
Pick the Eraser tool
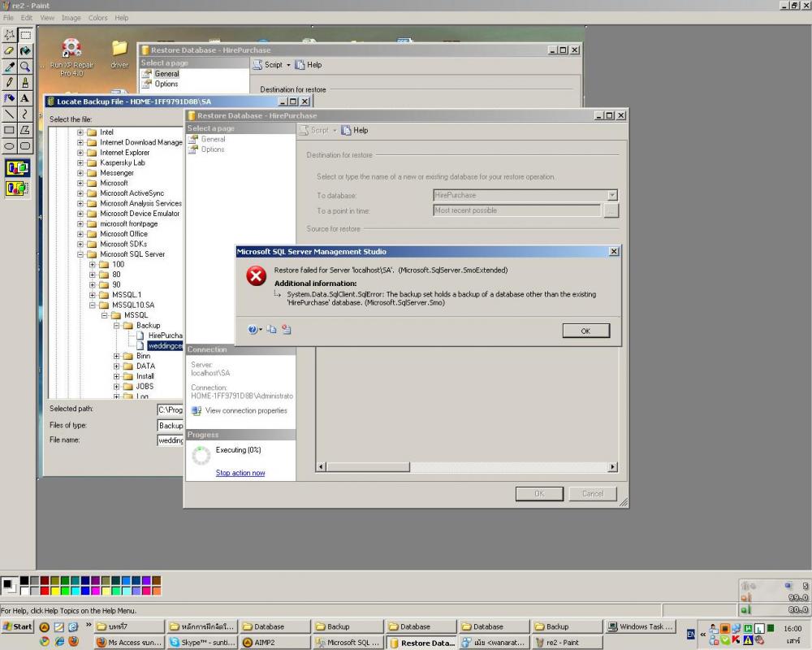click(9, 51)
